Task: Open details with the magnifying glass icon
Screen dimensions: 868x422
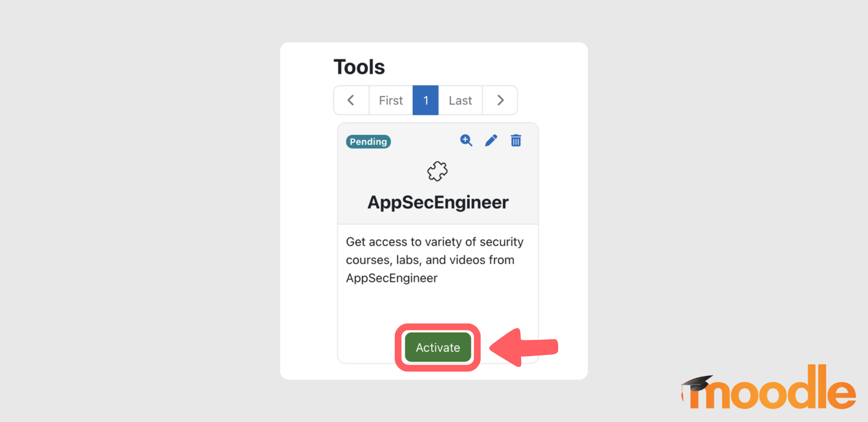Action: coord(466,141)
